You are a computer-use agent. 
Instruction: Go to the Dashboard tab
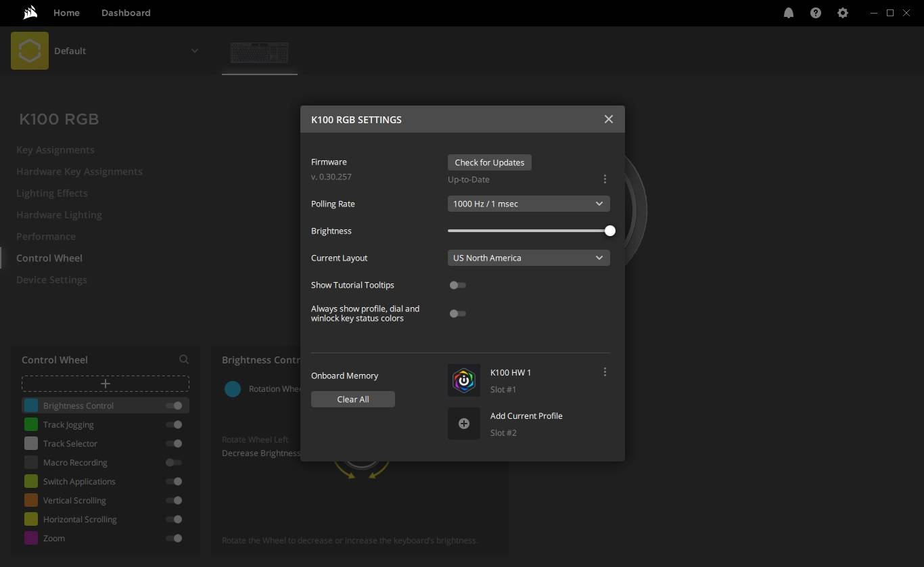(126, 13)
